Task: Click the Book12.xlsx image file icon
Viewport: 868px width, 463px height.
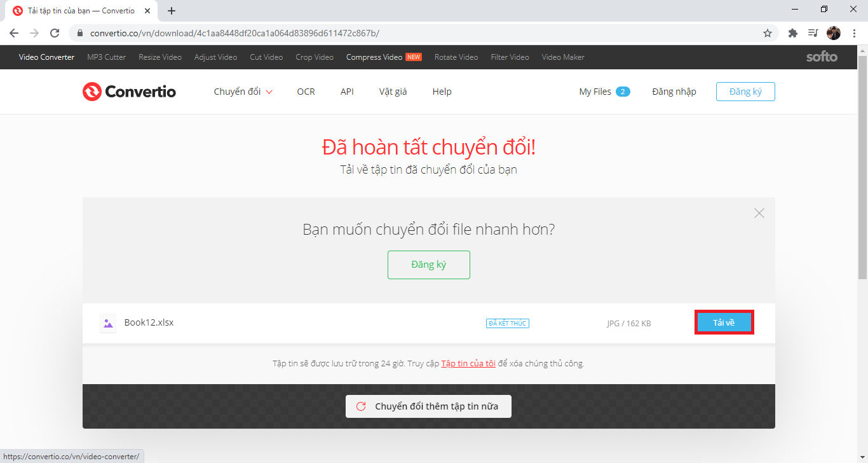Action: (x=108, y=323)
